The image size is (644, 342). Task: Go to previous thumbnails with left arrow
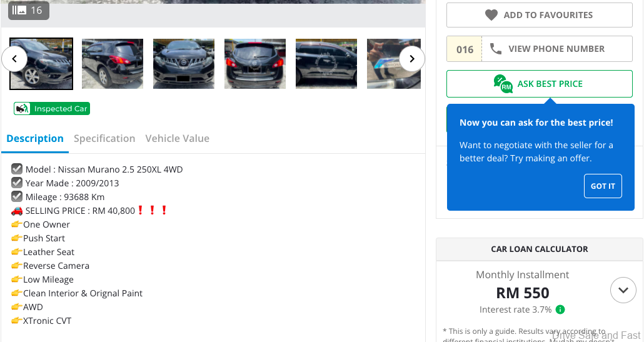(x=14, y=59)
